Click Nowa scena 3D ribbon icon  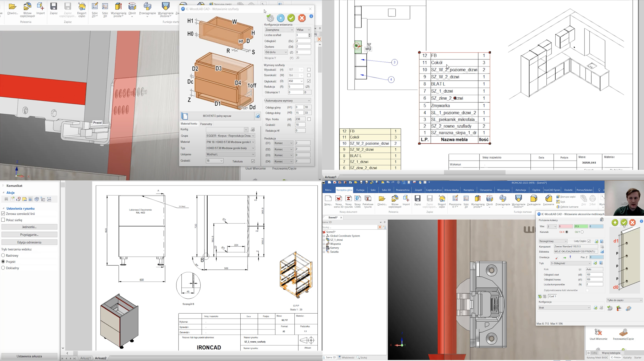tap(338, 201)
